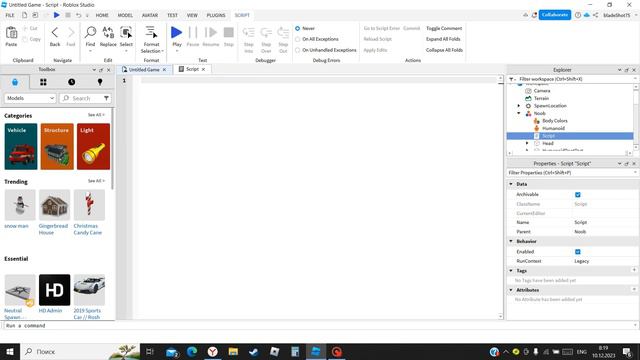Click Toggle Comment action
Screen dimensions: 640x360
[444, 28]
